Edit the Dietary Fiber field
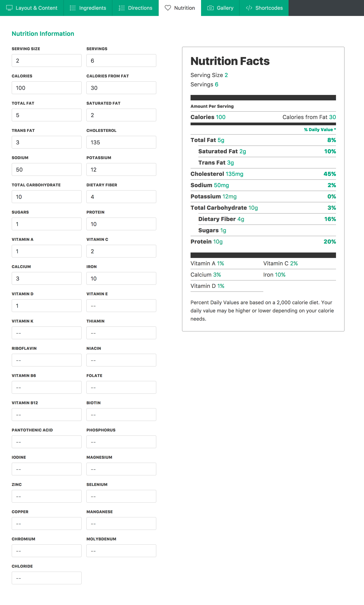Viewport: 364px width, 605px height. pos(121,197)
